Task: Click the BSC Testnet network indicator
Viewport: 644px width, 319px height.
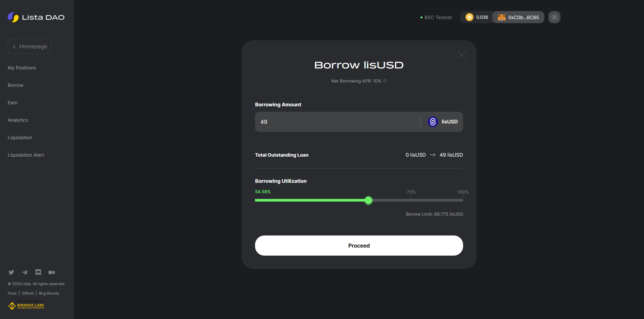Action: point(436,17)
